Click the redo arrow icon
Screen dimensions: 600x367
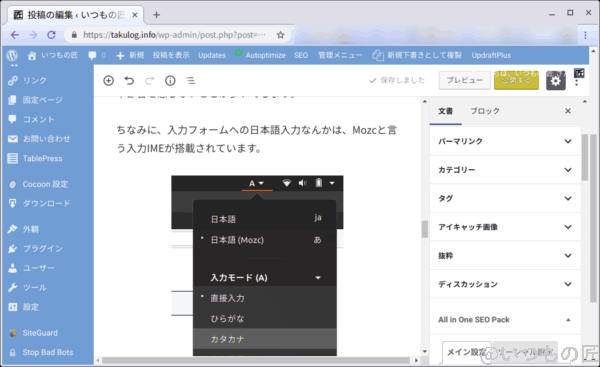[150, 81]
